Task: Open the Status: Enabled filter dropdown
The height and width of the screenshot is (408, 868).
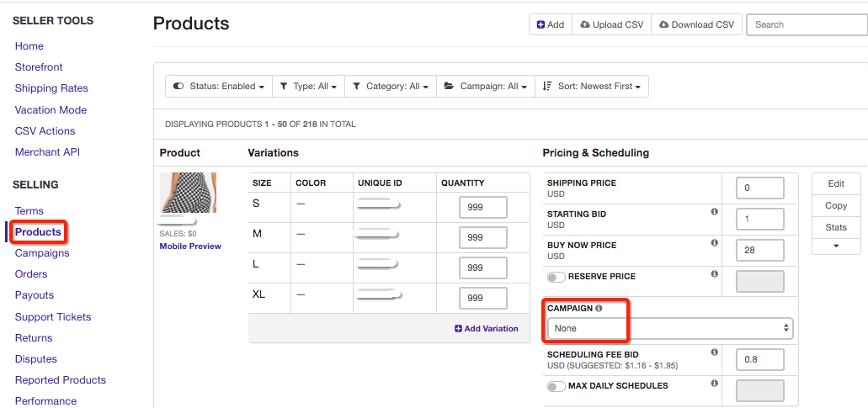Action: point(219,87)
